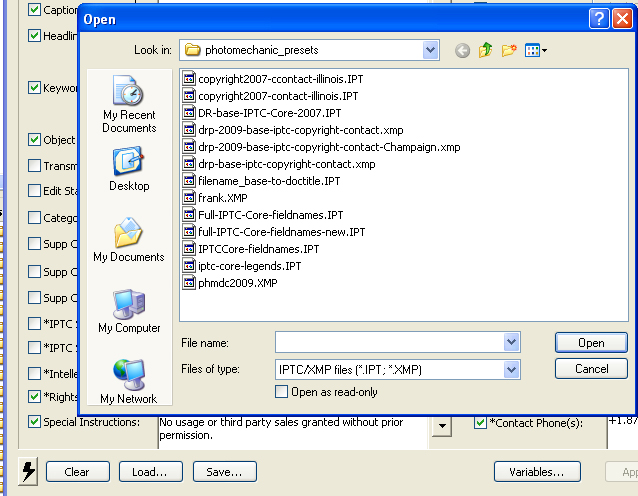Open My Recent Documents location
638x496 pixels.
(129, 105)
